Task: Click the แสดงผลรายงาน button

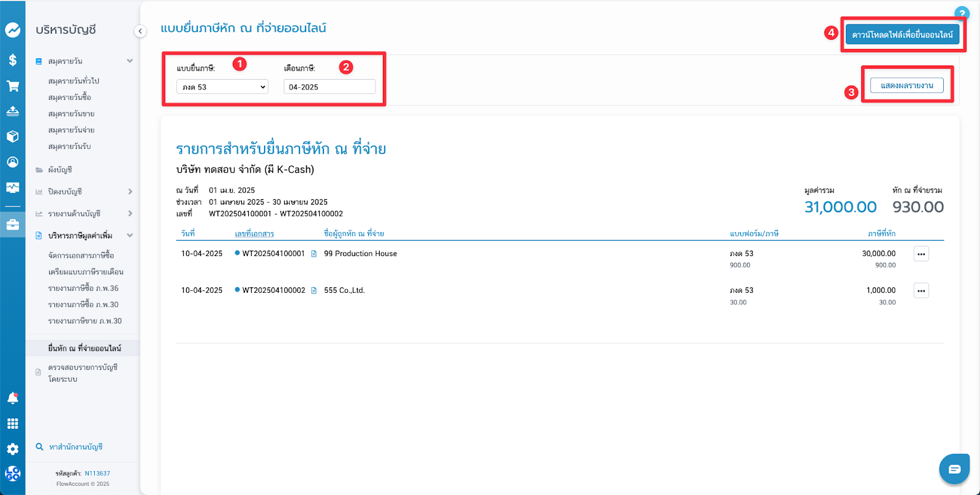Action: point(907,86)
